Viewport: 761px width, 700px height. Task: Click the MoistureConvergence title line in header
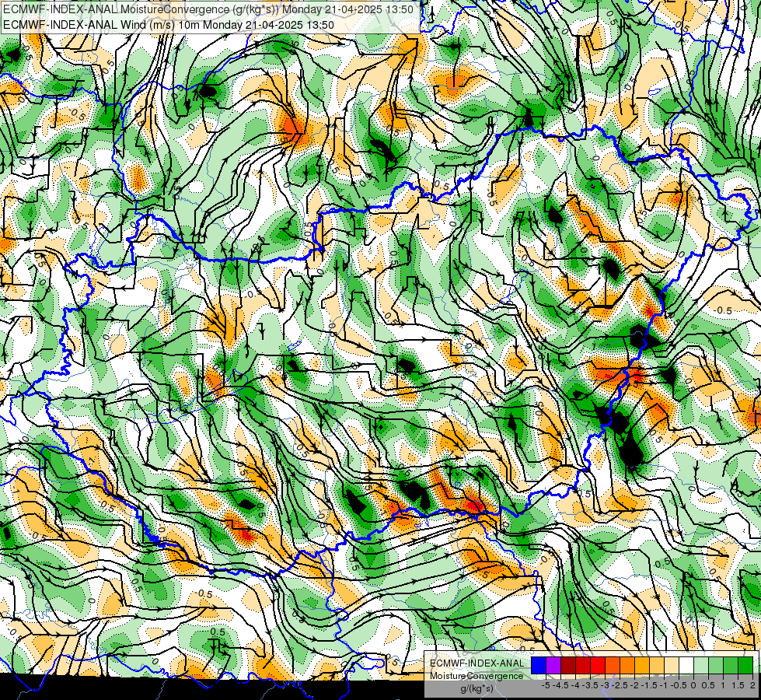click(x=208, y=9)
